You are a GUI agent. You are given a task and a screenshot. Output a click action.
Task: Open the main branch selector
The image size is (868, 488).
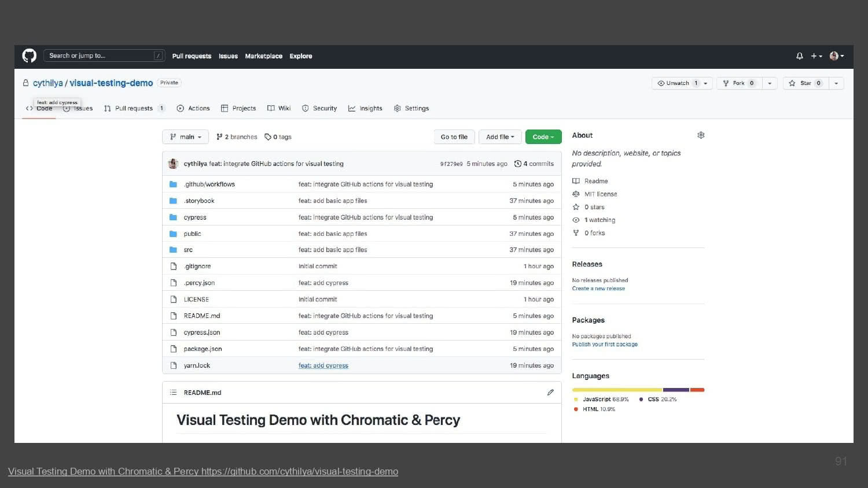pyautogui.click(x=185, y=137)
